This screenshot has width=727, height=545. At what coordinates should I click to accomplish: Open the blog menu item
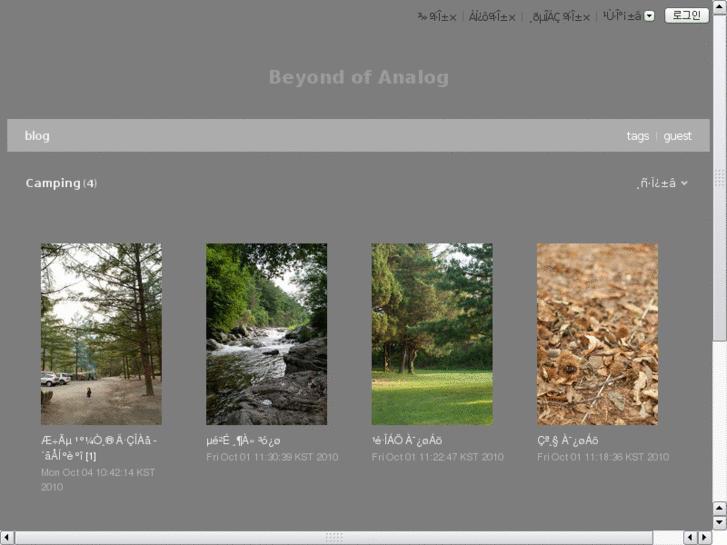tap(37, 135)
